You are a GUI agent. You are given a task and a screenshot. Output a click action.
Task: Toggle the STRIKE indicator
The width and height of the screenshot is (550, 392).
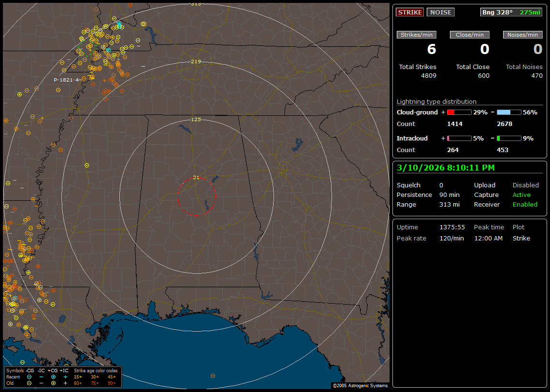410,12
